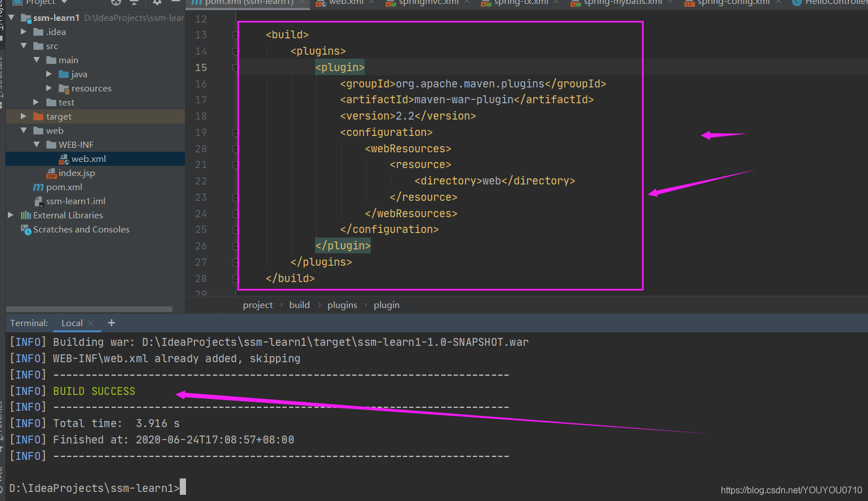This screenshot has width=868, height=501.
Task: Click 'build' in the breadcrumb bar
Action: coord(299,305)
